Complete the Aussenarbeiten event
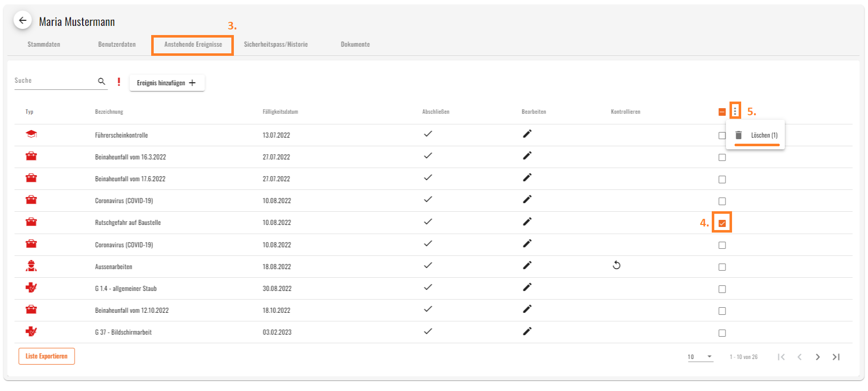 [x=428, y=266]
